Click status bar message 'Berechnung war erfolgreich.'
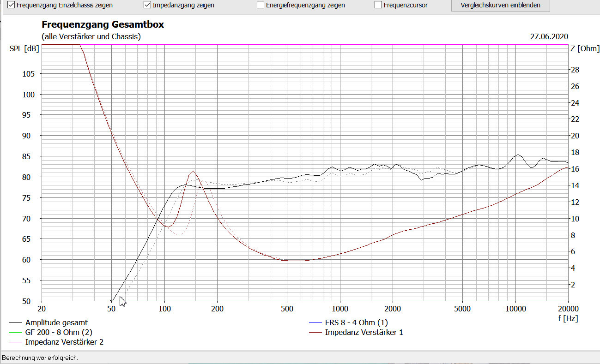 40,358
